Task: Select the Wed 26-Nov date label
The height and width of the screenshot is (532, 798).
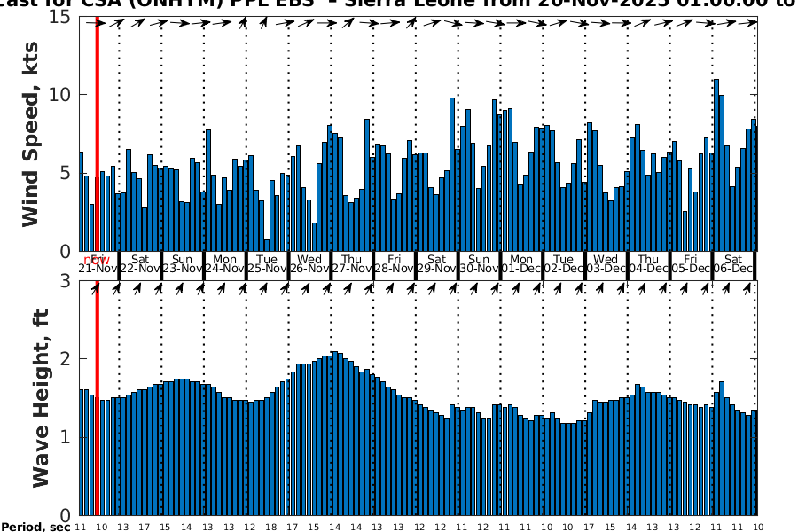Action: (x=309, y=263)
